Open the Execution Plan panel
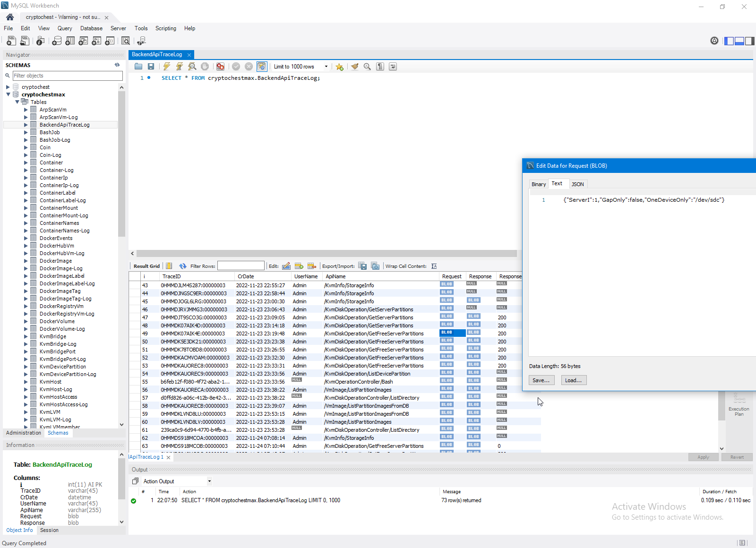 coord(739,404)
